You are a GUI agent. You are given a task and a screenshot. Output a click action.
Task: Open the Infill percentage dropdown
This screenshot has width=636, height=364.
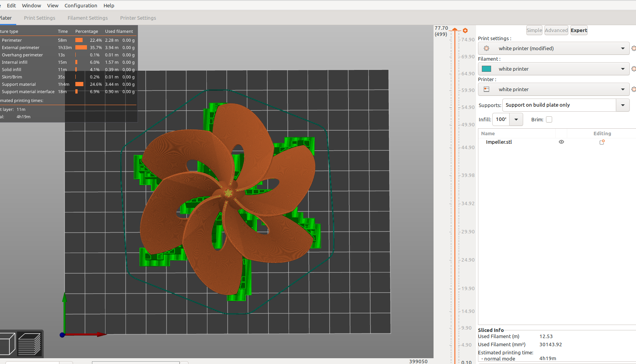coord(516,119)
